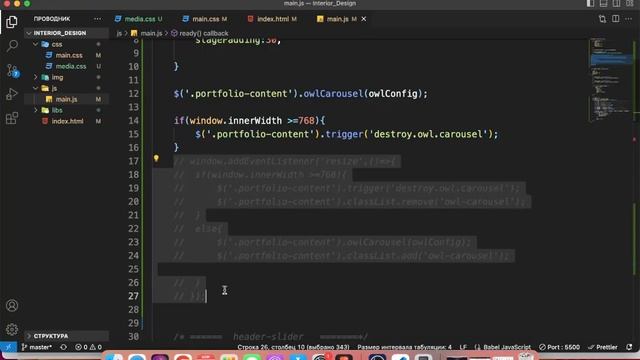The height and width of the screenshot is (360, 640).
Task: Open the Accounts icon
Action: click(x=12, y=305)
